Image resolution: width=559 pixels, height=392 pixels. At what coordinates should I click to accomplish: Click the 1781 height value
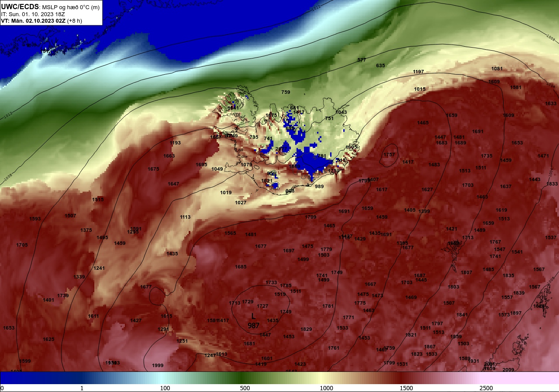pos(328,306)
